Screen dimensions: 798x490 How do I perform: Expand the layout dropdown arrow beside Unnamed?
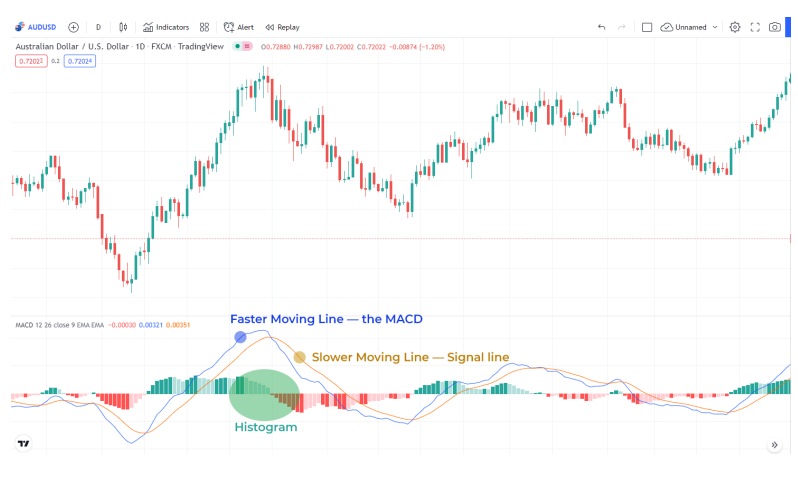coord(715,27)
